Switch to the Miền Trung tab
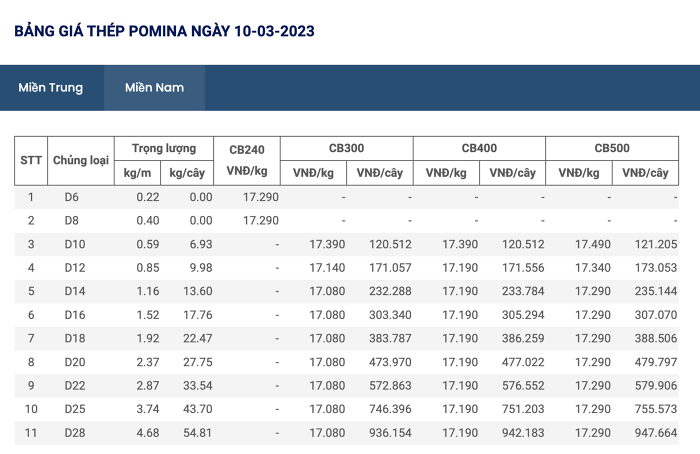Screen dimensions: 700x454 pos(50,87)
